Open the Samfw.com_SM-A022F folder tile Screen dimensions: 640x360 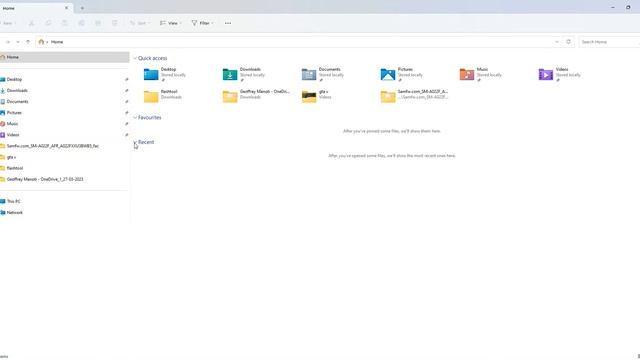[414, 96]
